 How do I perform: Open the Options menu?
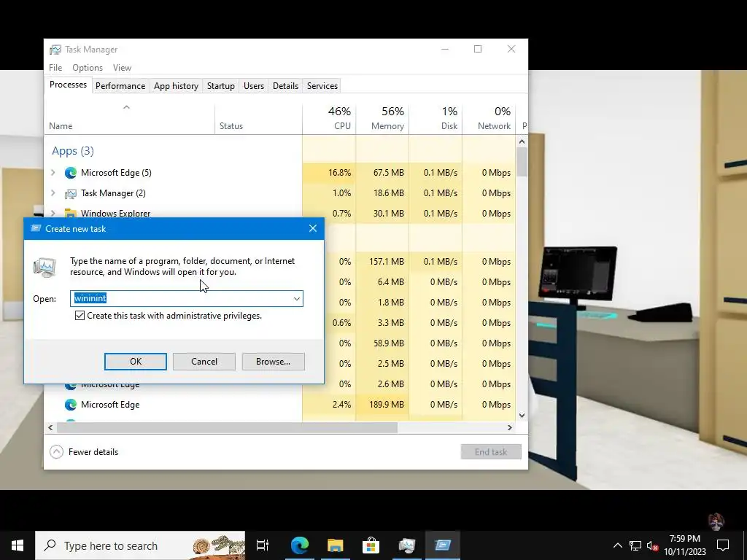coord(88,68)
